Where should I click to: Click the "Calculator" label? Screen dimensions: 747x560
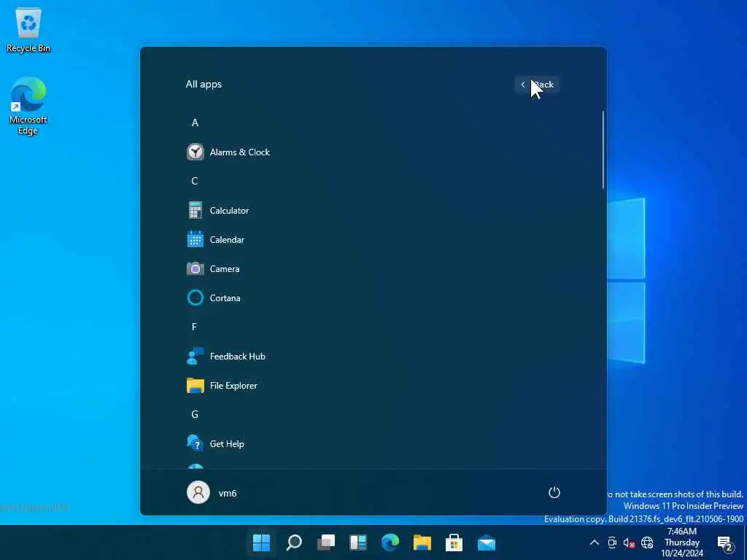229,210
